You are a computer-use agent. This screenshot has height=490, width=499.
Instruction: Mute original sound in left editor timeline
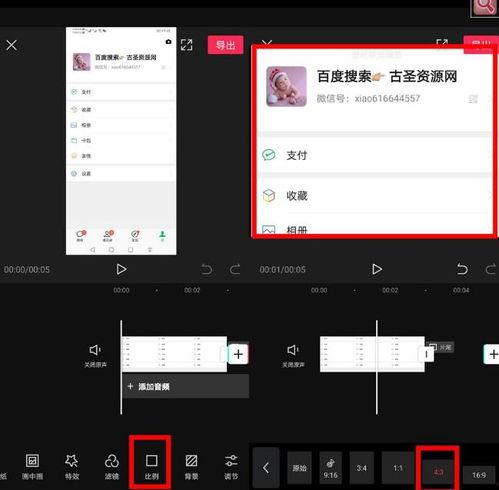pos(95,356)
